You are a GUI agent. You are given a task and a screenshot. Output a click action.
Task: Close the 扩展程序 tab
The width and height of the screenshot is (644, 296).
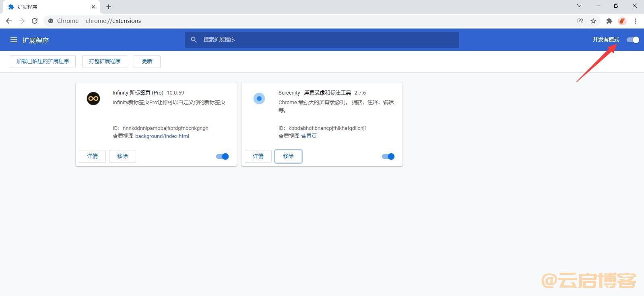pyautogui.click(x=93, y=7)
